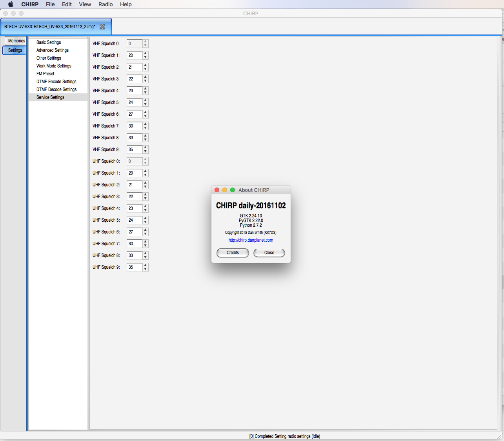Screen dimensions: 504x441
Task: Click the VHF Squelch 3 value field
Action: 135,79
